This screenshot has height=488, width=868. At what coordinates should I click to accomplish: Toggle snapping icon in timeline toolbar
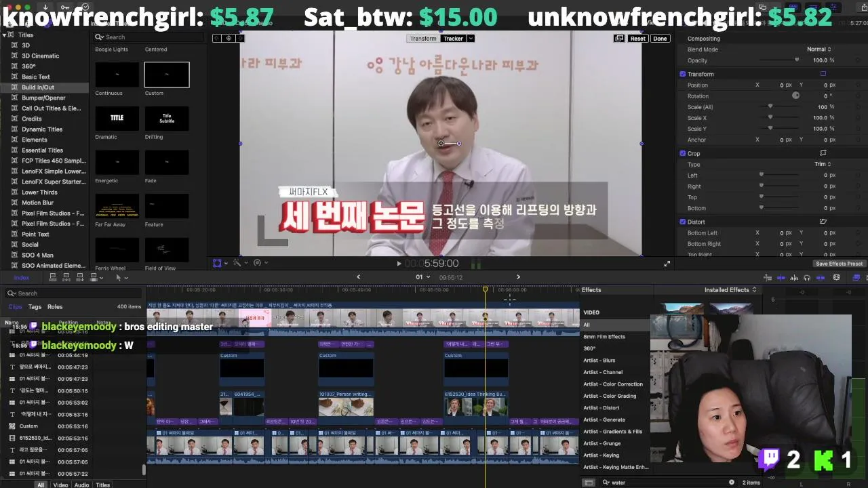[821, 277]
